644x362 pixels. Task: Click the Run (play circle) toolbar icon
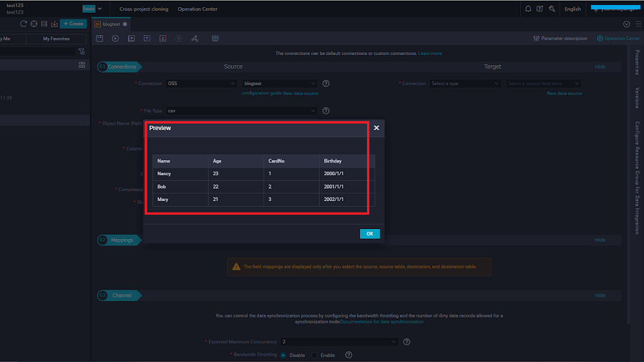[115, 38]
